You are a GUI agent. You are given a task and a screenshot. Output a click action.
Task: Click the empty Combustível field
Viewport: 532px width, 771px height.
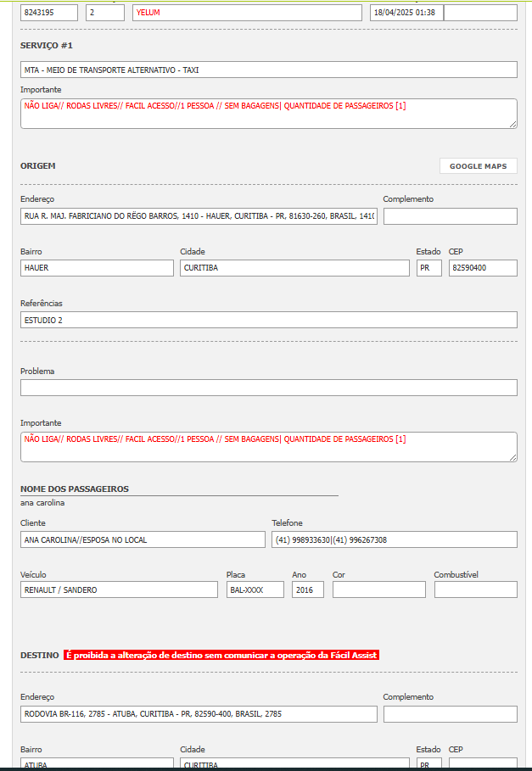click(475, 589)
